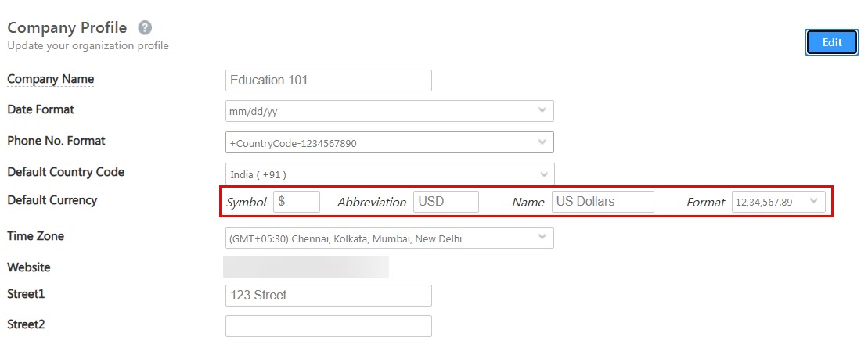Screen dimensions: 868x337
Task: Select the empty Street2 input field
Action: pos(328,326)
